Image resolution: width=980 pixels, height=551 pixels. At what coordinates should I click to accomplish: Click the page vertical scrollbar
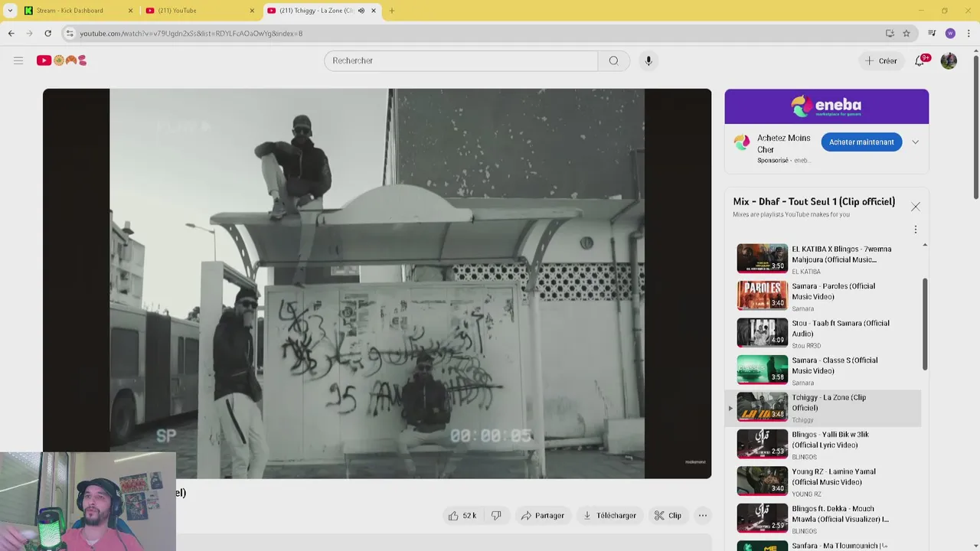[x=976, y=126]
